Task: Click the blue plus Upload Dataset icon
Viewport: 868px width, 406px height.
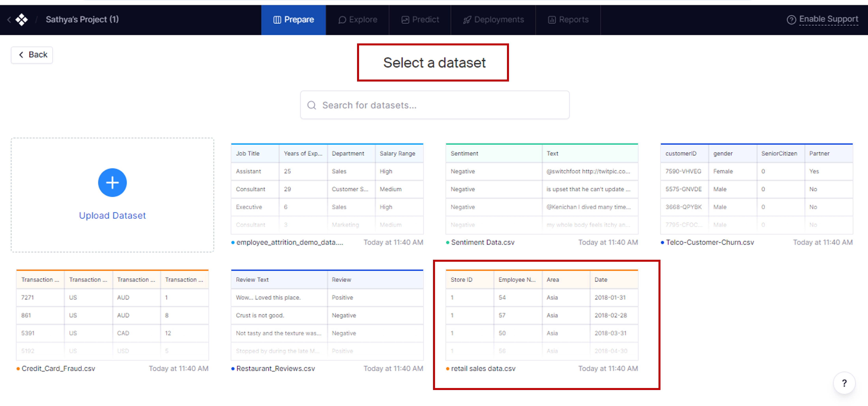Action: (x=112, y=182)
